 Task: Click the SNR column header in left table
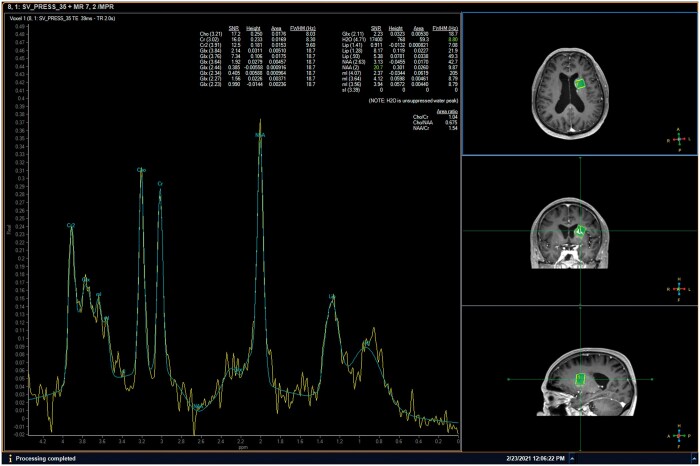pyautogui.click(x=234, y=29)
